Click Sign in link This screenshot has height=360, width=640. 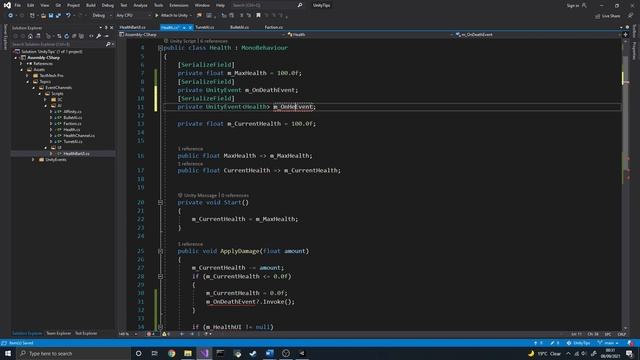(573, 5)
